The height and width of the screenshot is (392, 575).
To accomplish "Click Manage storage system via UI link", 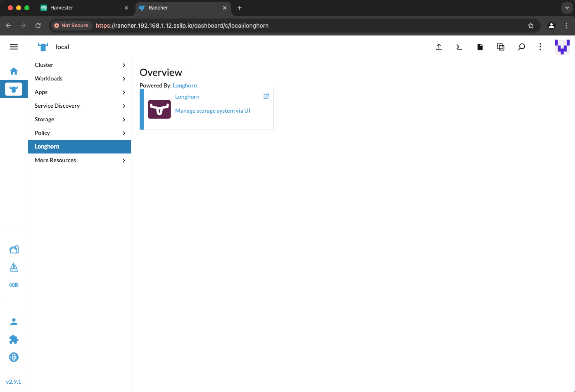I will click(213, 111).
